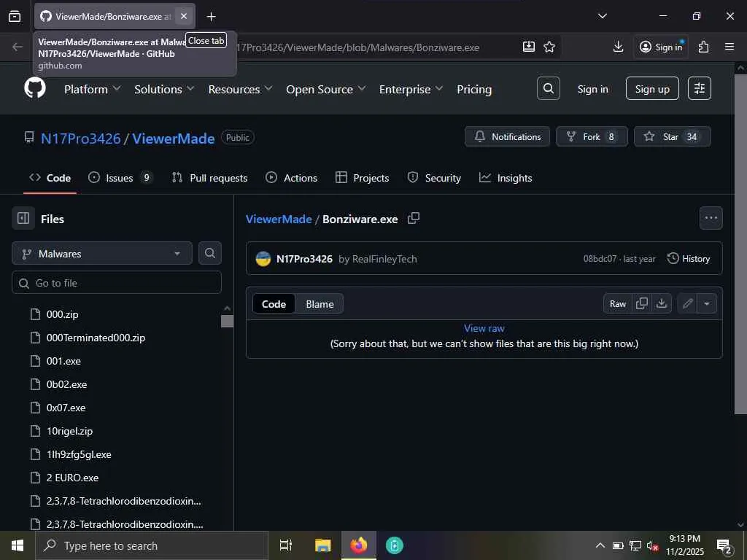Click the Firefox taskbar icon
The image size is (747, 560).
[359, 545]
